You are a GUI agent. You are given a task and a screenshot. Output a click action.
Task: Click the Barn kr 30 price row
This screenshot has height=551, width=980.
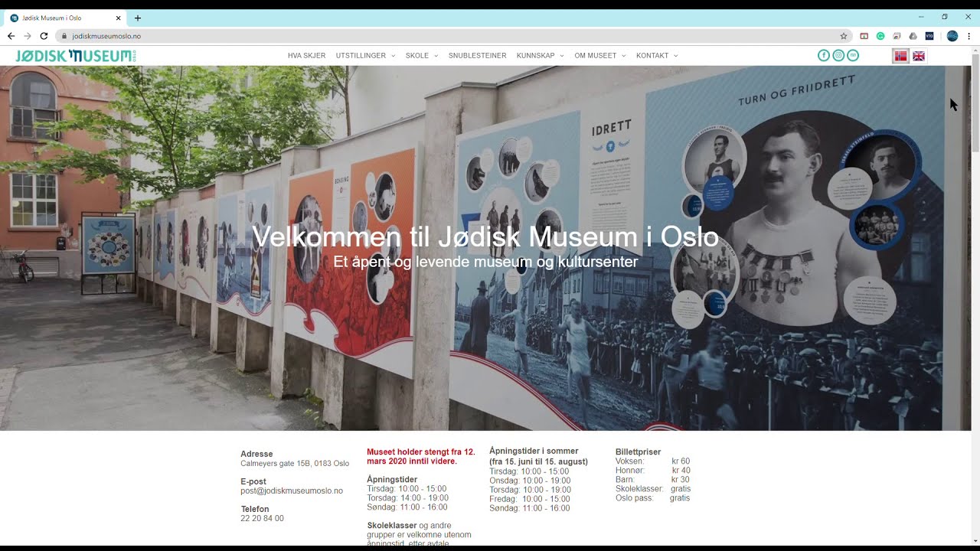(x=652, y=480)
